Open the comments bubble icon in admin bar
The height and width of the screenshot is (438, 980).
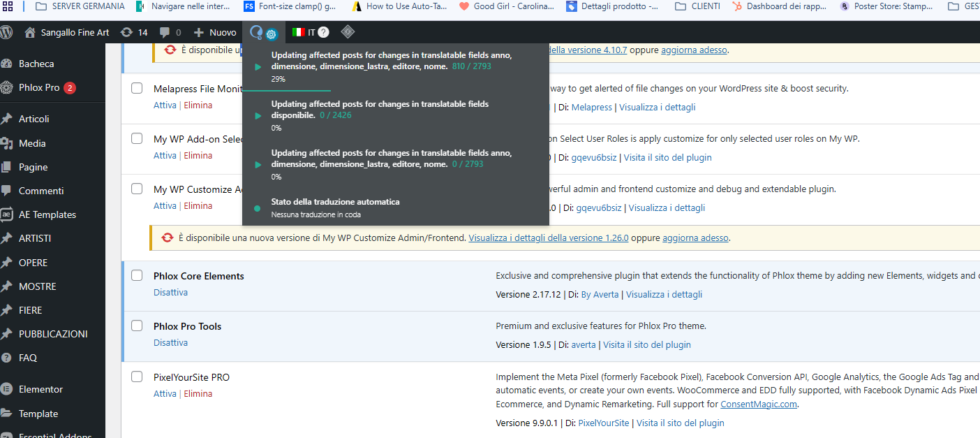click(170, 32)
